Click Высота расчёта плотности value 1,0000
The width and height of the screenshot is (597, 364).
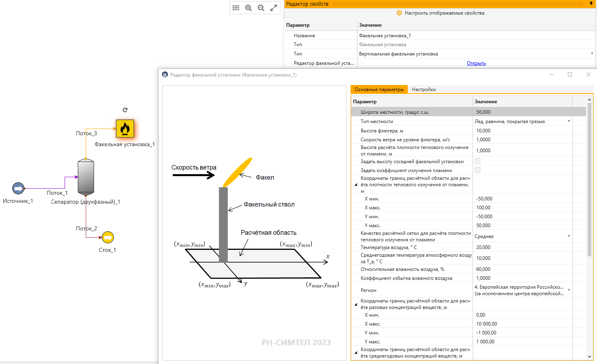pyautogui.click(x=522, y=151)
